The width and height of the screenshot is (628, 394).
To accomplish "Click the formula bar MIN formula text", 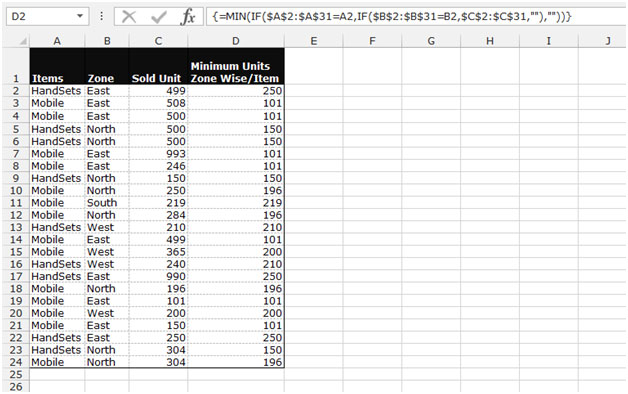I will pos(392,17).
